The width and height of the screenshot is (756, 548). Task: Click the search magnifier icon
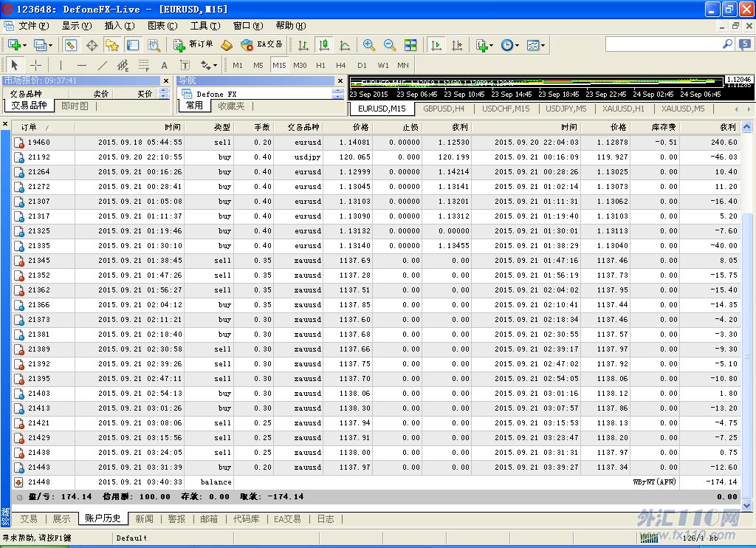click(727, 44)
